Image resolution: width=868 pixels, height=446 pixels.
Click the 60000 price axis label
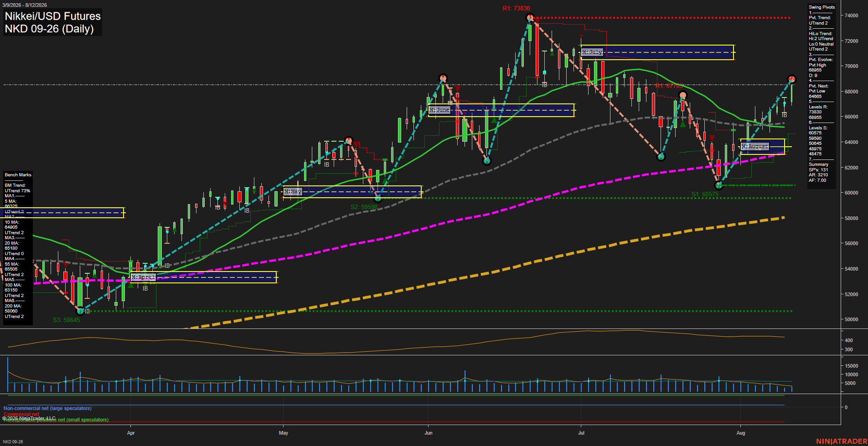852,193
